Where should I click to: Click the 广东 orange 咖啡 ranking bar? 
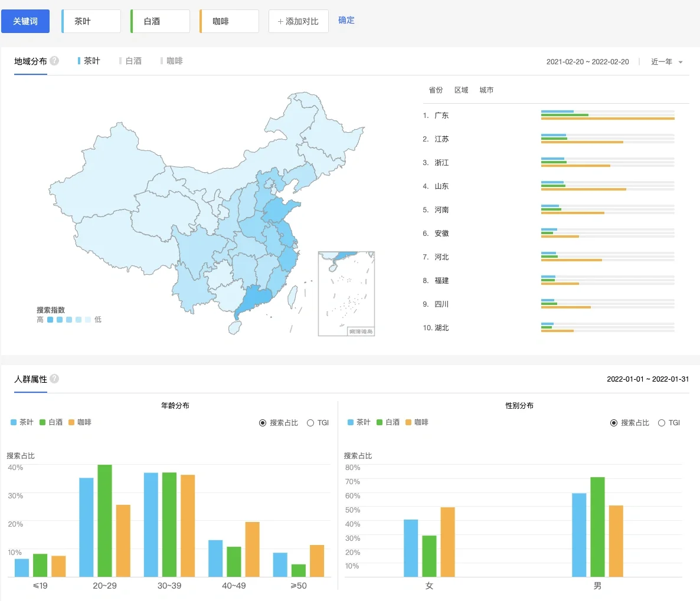click(x=607, y=119)
